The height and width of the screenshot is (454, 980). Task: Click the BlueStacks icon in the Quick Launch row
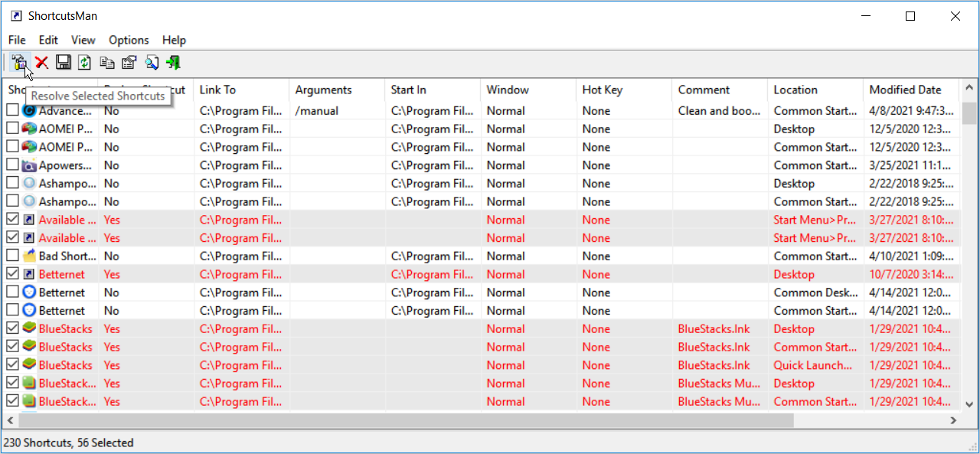pos(30,365)
